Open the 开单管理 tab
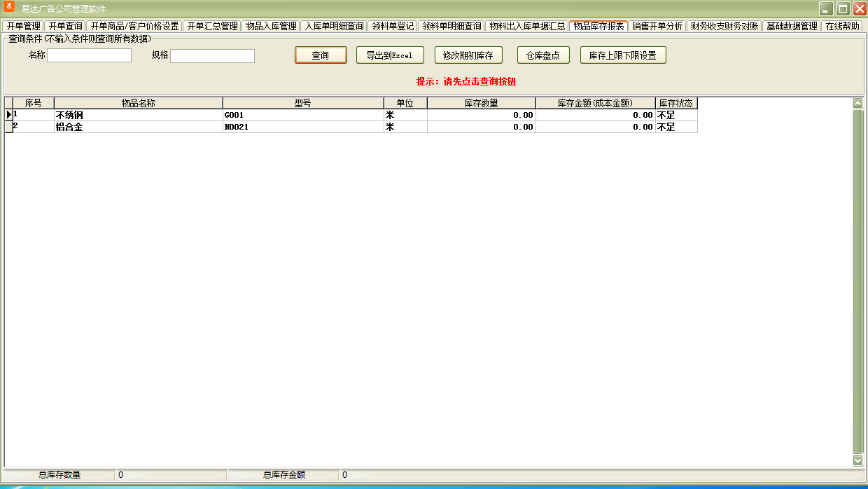 tap(23, 26)
